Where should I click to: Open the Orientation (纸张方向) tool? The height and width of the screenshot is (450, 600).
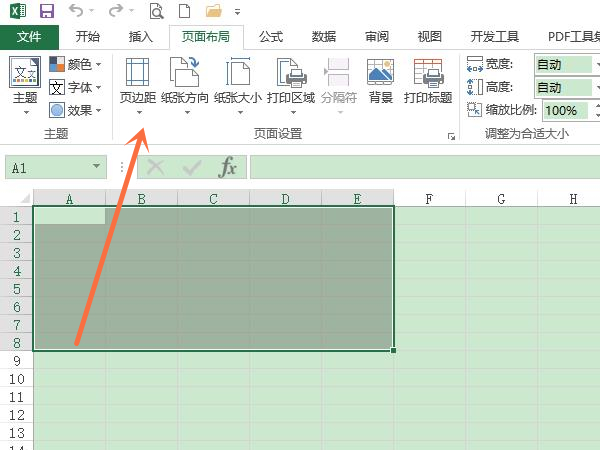185,80
